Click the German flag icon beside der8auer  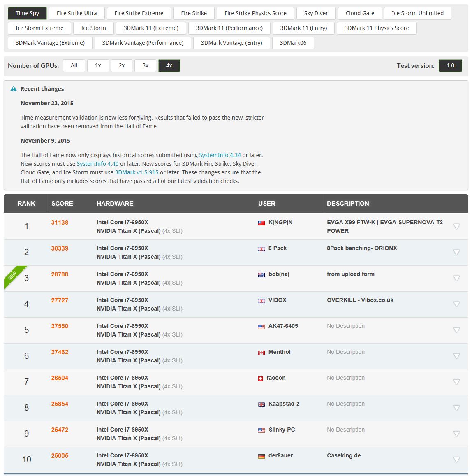261,456
